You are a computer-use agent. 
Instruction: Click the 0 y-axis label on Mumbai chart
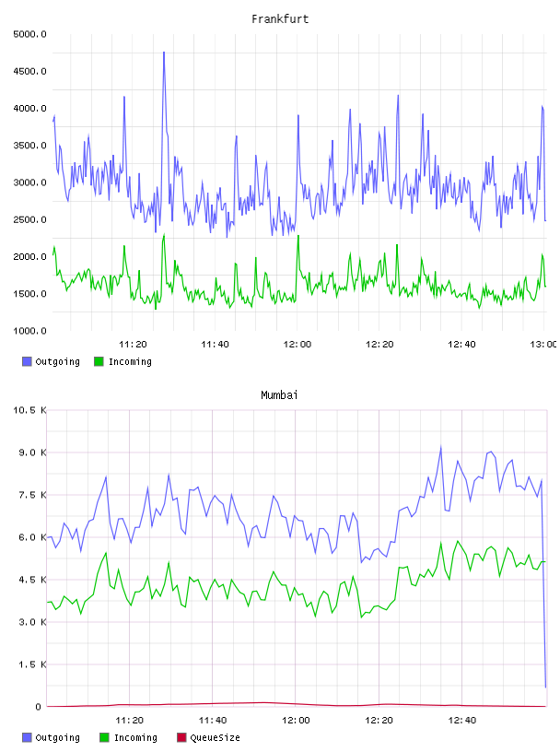39,707
